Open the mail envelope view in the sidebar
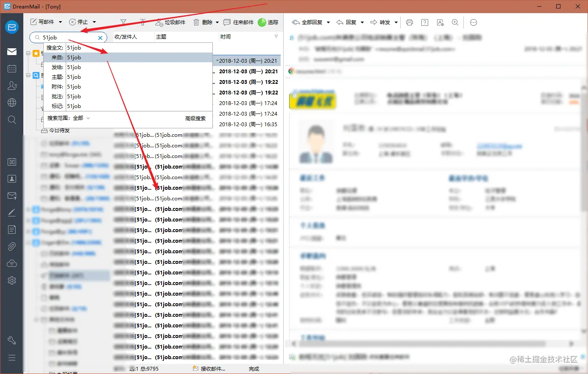588x374 pixels. coord(12,52)
